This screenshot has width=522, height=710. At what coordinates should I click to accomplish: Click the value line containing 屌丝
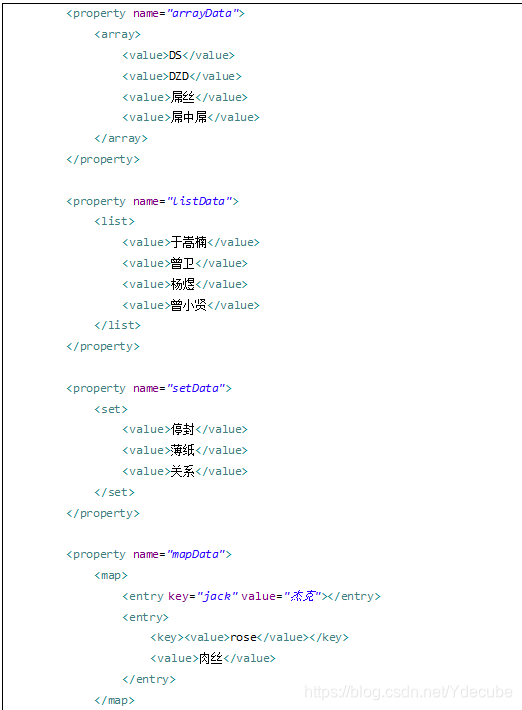point(185,97)
